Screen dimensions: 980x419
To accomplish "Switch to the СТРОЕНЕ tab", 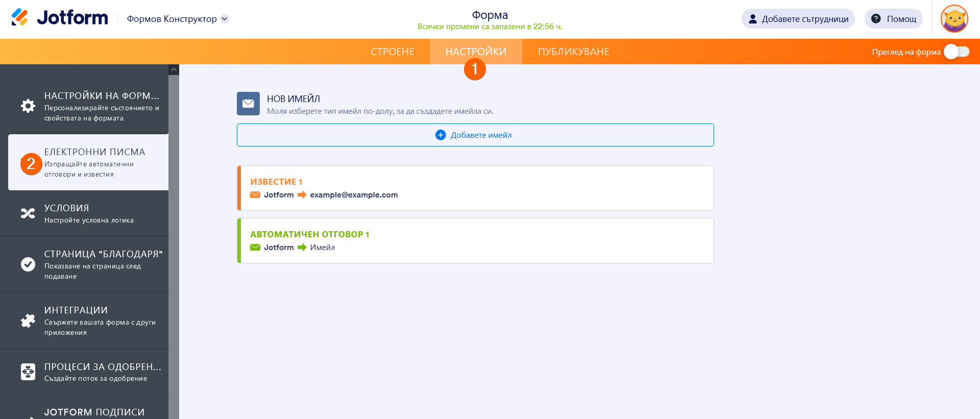I will click(393, 52).
